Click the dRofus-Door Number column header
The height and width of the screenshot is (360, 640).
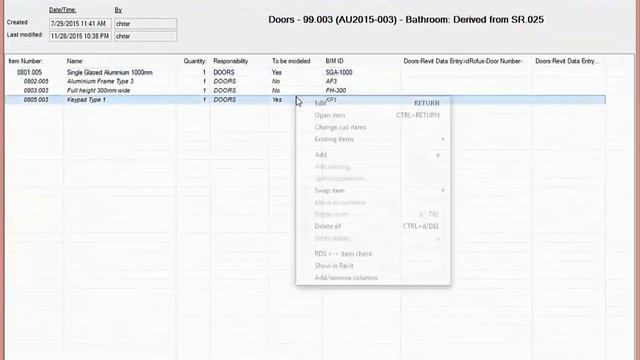[463, 61]
